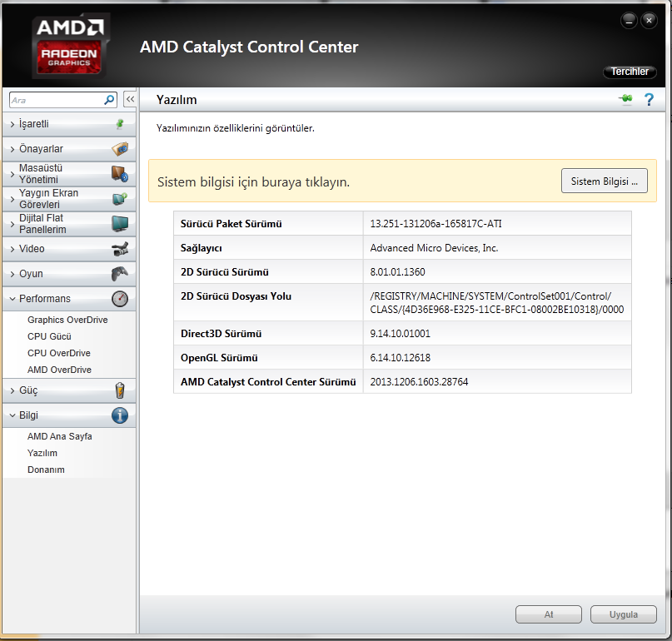Image resolution: width=672 pixels, height=641 pixels.
Task: Select 2D driver version 8.01.01.1360
Action: tap(398, 272)
